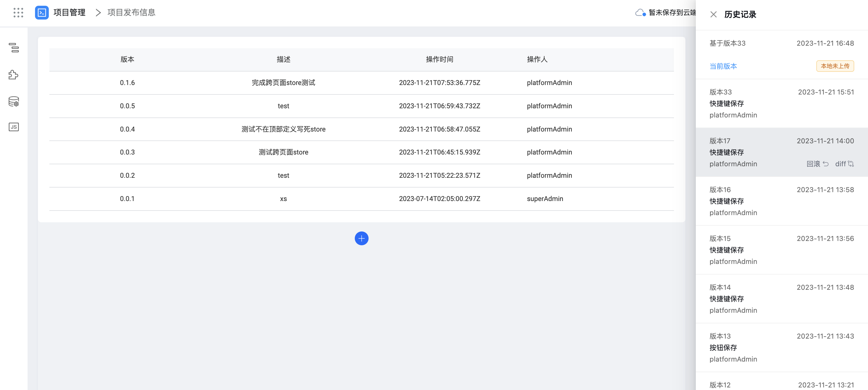The height and width of the screenshot is (390, 868).
Task: Click version cell 0.0.4
Action: point(127,129)
